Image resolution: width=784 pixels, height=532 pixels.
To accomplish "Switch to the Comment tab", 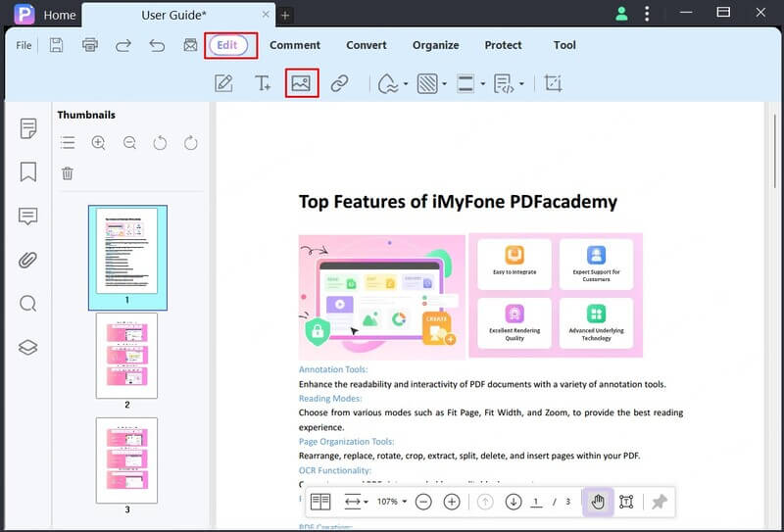I will [295, 45].
